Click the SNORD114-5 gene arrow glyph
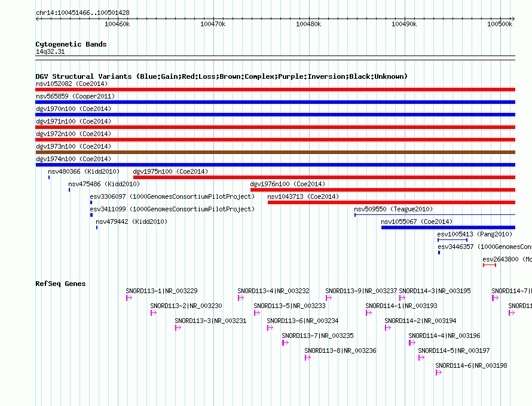The width and height of the screenshot is (532, 406). tap(421, 358)
